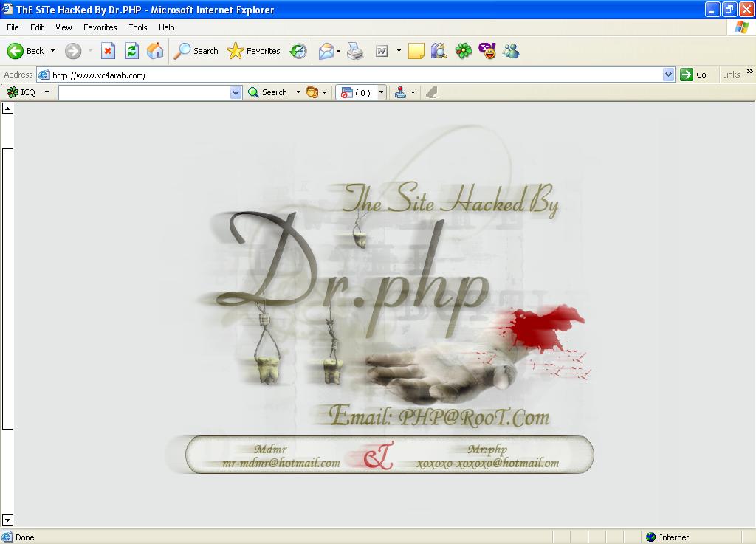Viewport: 756px width, 544px height.
Task: Click the ICQ toolbar Search button
Action: [x=267, y=92]
